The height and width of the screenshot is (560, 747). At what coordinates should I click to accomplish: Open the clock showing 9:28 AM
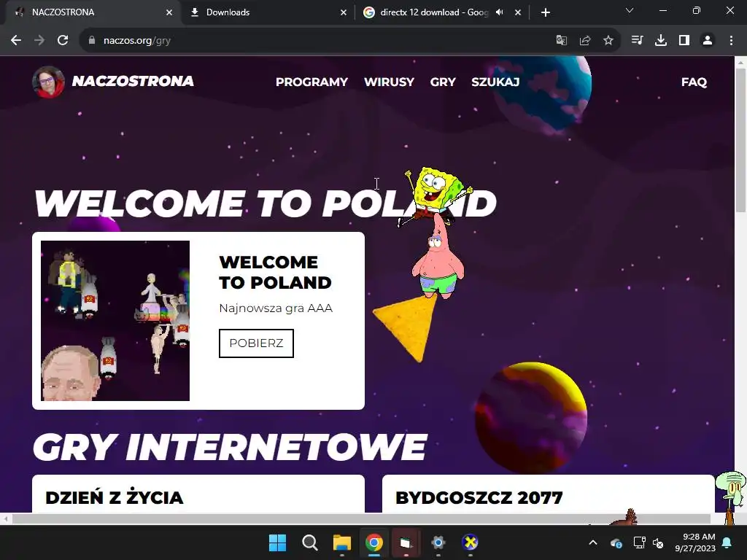coord(695,542)
